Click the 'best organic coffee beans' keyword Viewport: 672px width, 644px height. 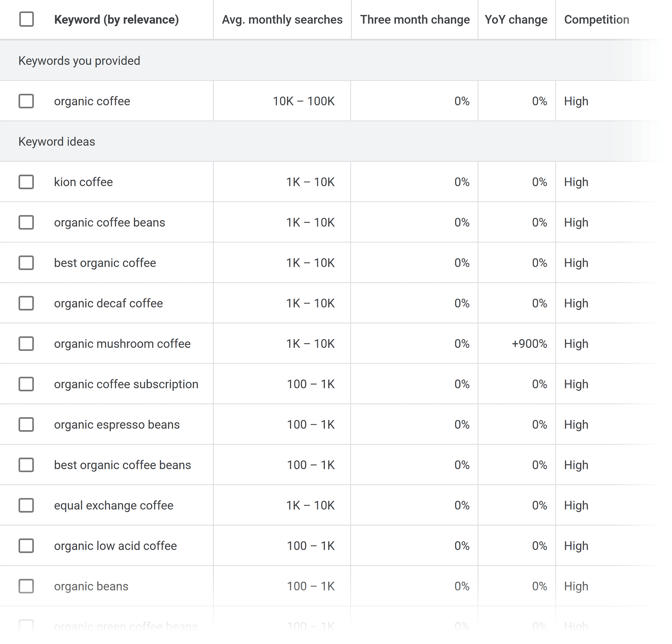point(122,465)
